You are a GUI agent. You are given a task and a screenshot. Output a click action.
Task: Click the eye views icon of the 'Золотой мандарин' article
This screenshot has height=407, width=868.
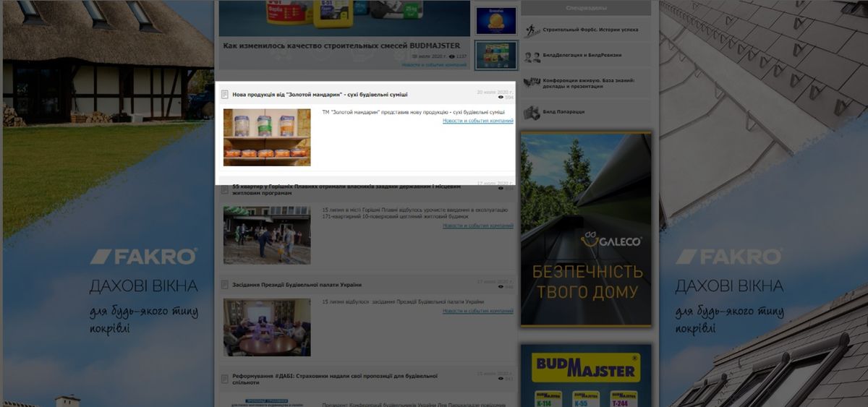pyautogui.click(x=501, y=98)
